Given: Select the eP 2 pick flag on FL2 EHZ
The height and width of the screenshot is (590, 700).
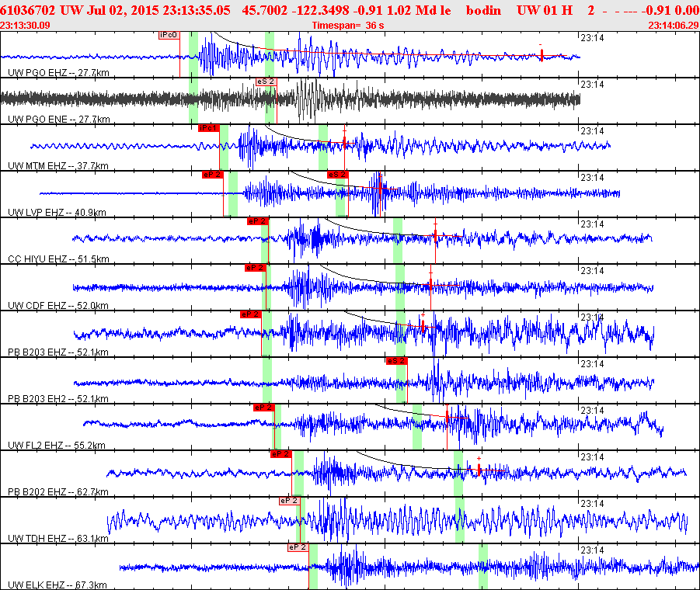Looking at the screenshot, I should coord(264,408).
